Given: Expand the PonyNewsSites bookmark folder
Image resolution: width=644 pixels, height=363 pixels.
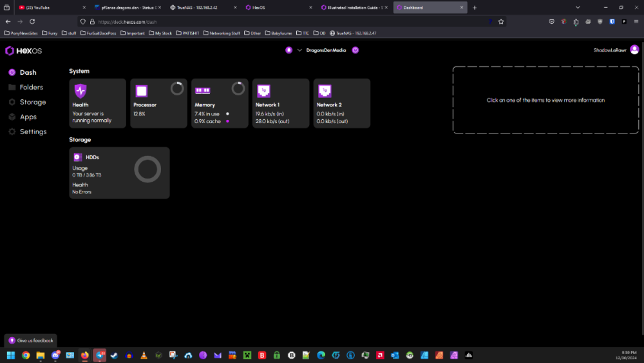Looking at the screenshot, I should pos(22,33).
